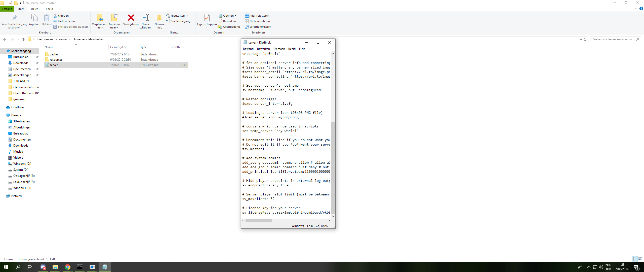Click the Verwijderen red X icon
This screenshot has width=644, height=272.
[x=131, y=18]
